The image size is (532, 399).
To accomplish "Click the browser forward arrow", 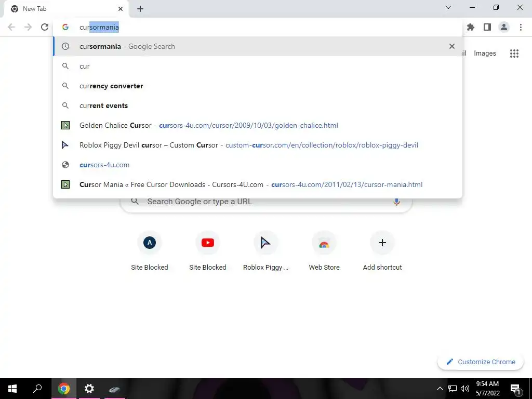I will [28, 27].
